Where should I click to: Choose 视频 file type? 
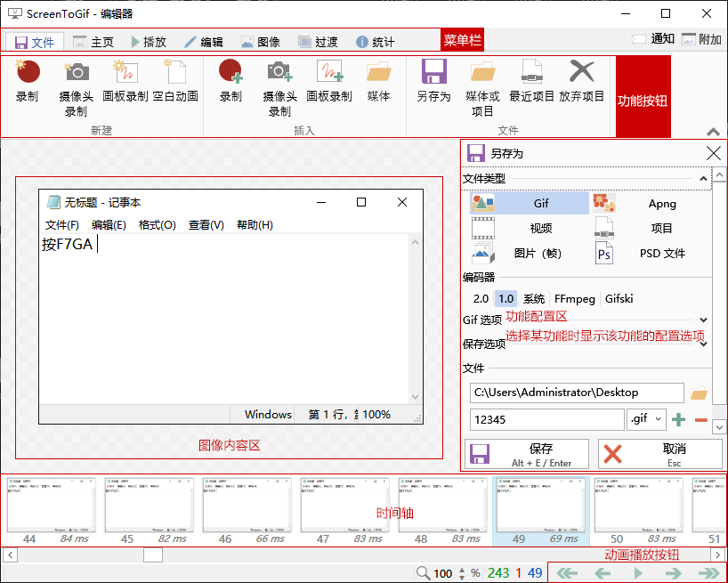pyautogui.click(x=530, y=228)
